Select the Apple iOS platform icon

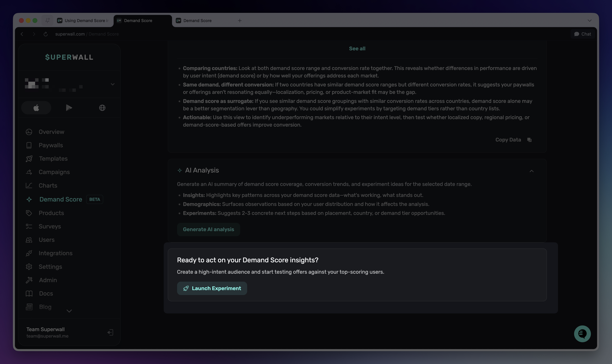pos(36,108)
